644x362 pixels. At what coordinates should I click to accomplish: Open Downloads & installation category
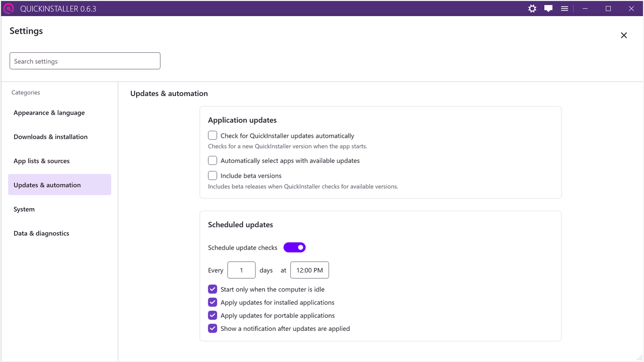[59, 137]
